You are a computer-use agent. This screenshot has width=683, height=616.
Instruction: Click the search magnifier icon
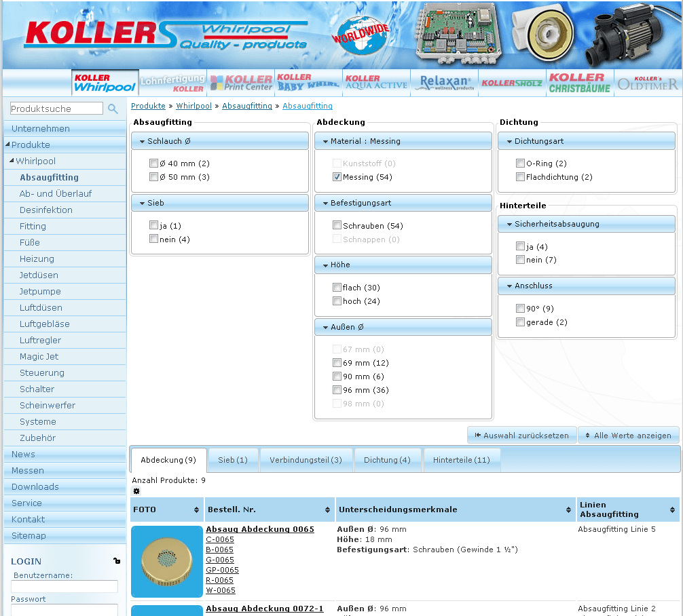(113, 109)
